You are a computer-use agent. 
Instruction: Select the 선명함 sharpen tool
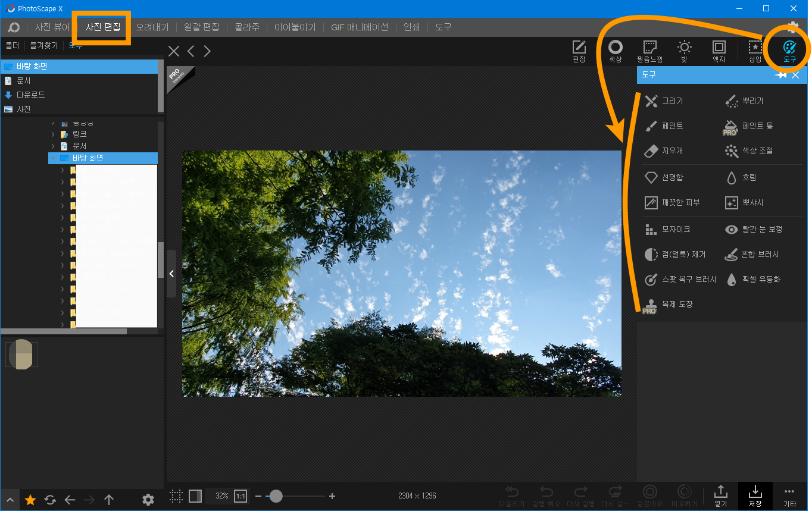[x=664, y=178]
